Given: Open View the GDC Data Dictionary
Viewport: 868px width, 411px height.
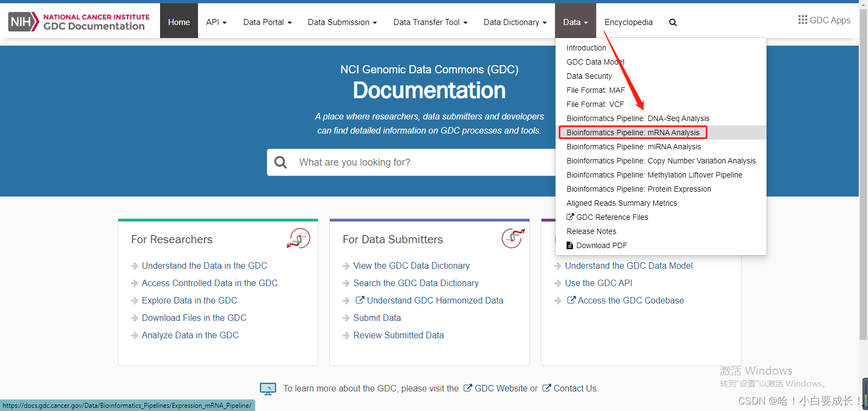Looking at the screenshot, I should click(x=411, y=265).
